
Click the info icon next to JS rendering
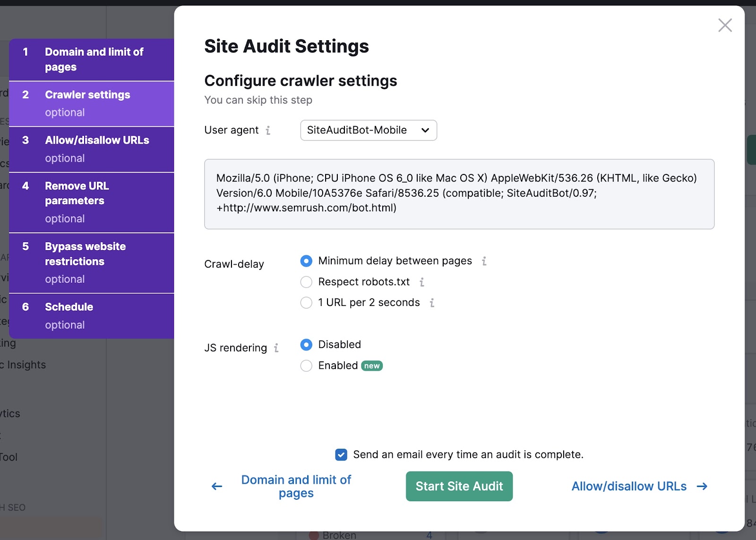(x=276, y=348)
